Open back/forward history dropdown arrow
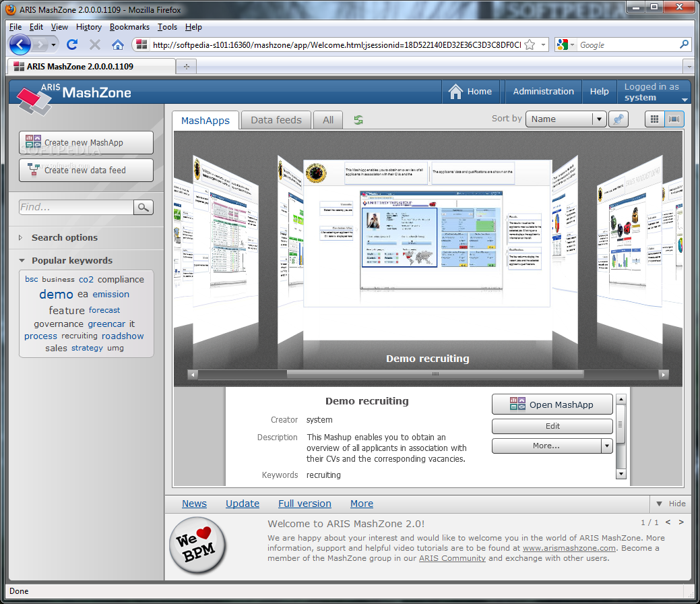The height and width of the screenshot is (604, 700). coord(54,44)
